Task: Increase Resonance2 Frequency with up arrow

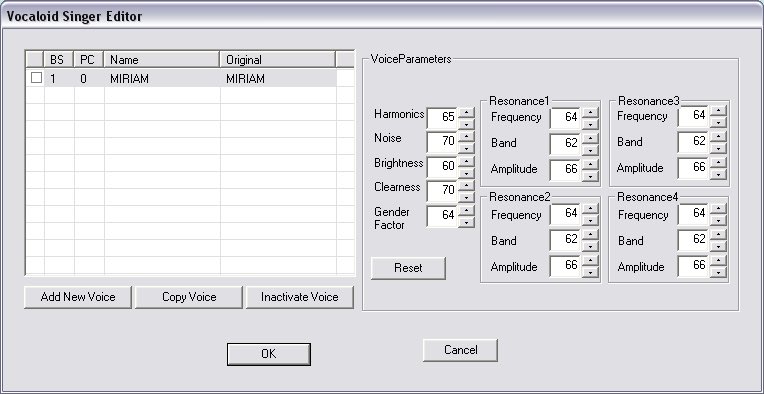Action: pyautogui.click(x=590, y=209)
